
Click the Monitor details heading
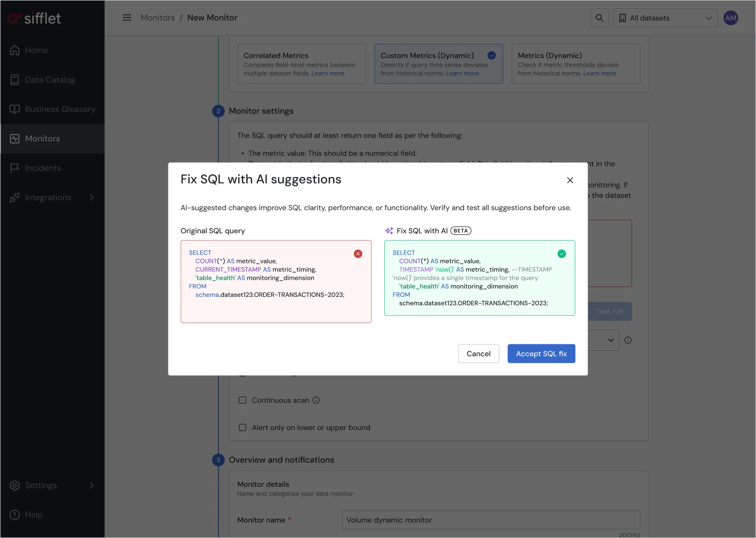[x=263, y=484]
